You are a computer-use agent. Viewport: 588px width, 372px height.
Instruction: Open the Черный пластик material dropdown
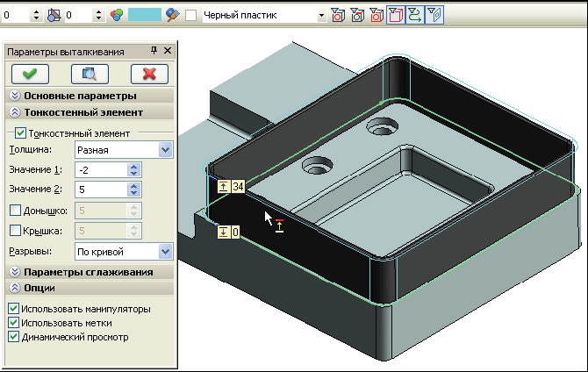(321, 16)
